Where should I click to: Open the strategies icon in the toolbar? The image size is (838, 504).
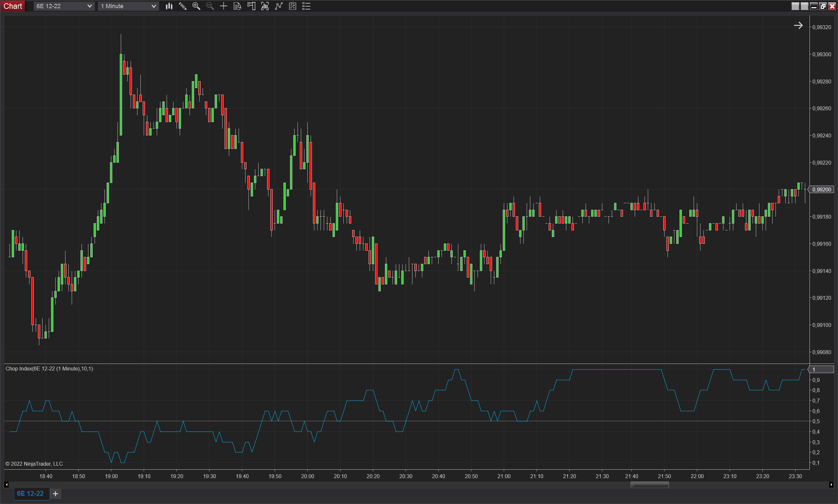(x=292, y=6)
